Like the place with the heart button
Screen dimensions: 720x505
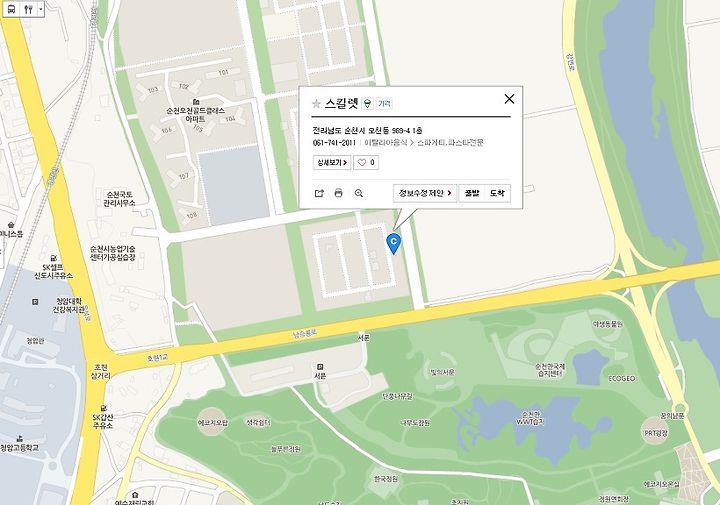[x=366, y=163]
